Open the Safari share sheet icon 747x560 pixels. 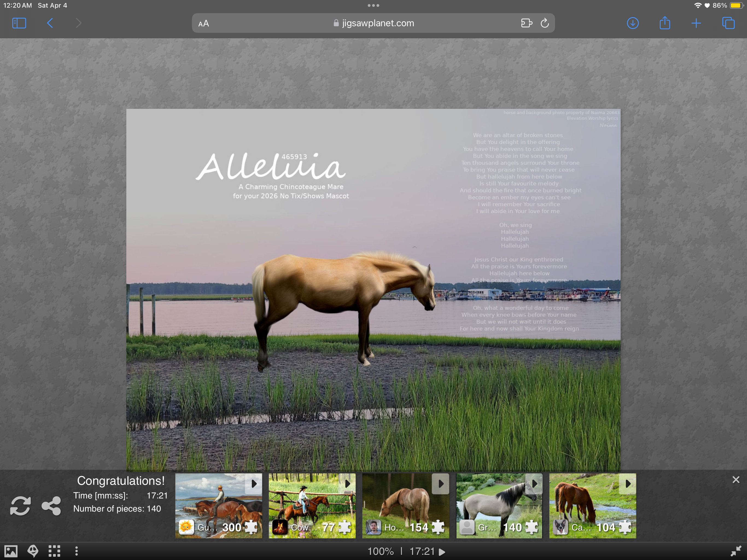click(665, 23)
